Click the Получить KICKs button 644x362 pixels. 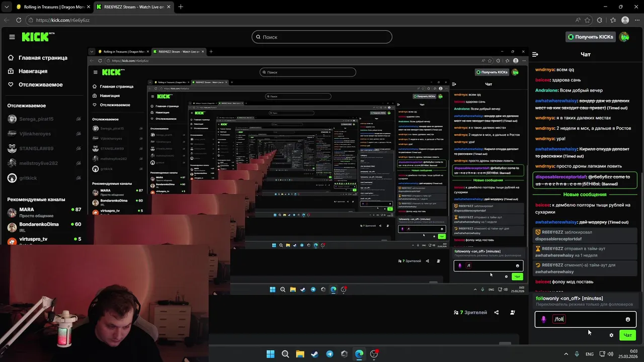590,37
